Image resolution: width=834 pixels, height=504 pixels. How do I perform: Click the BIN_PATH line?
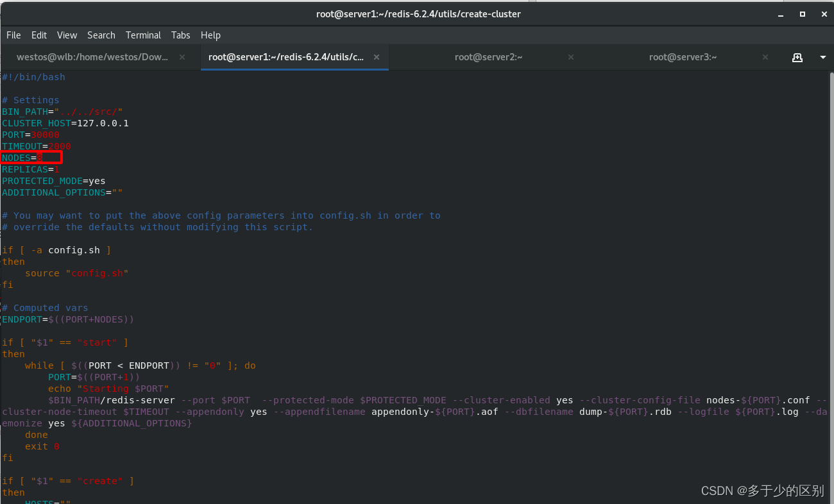click(x=62, y=112)
